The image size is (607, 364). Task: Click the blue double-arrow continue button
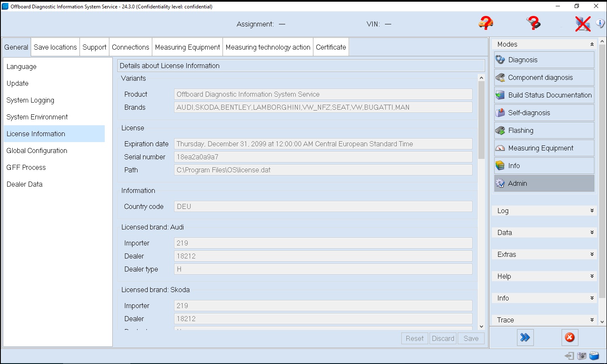(525, 338)
